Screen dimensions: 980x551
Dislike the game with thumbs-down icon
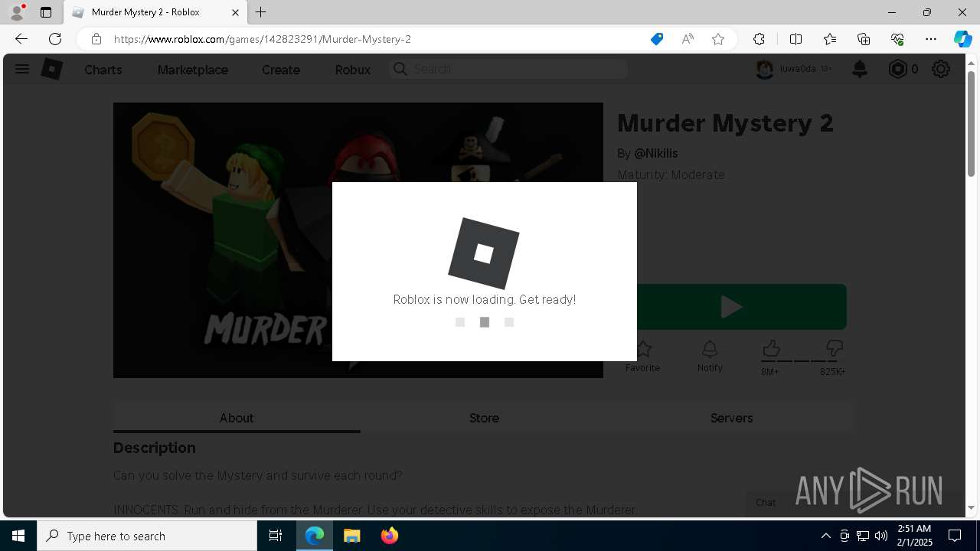835,349
